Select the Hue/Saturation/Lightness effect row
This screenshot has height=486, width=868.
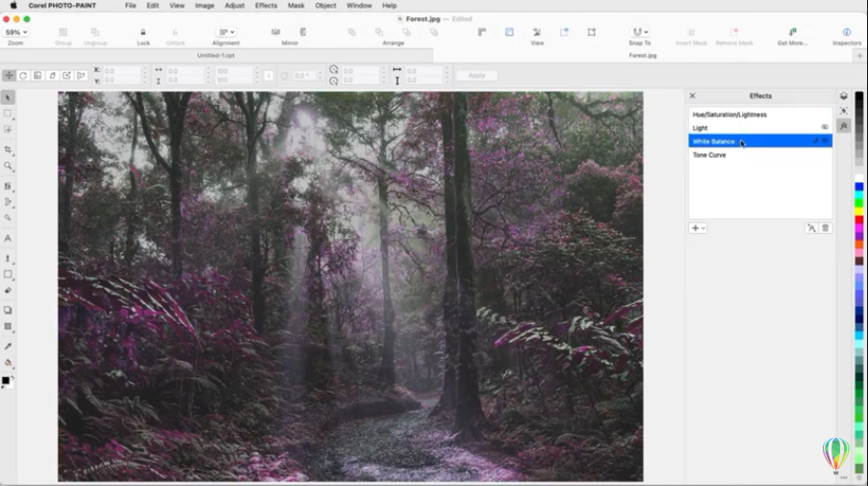tap(760, 115)
